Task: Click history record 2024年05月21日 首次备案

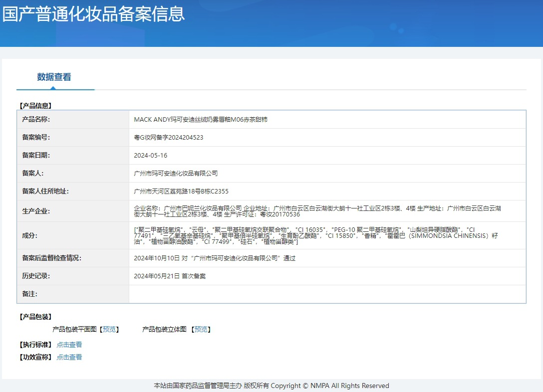Action: (x=170, y=276)
